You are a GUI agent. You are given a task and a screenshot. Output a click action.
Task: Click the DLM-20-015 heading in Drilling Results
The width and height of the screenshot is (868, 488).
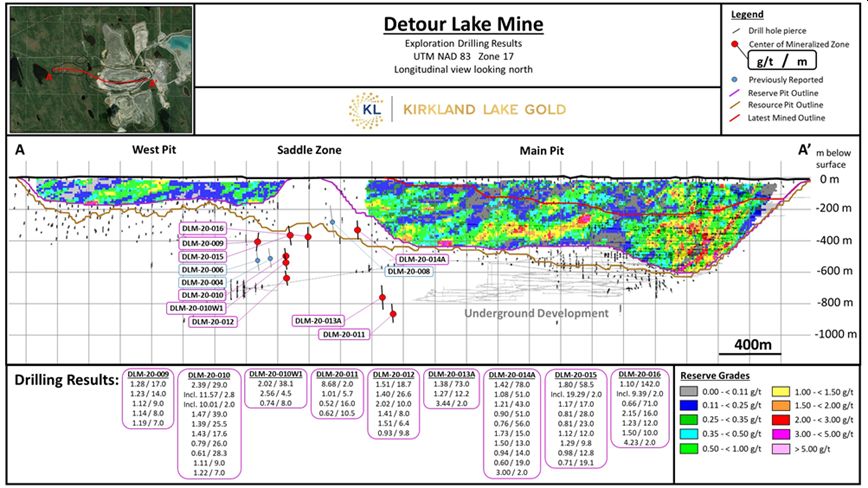(576, 375)
